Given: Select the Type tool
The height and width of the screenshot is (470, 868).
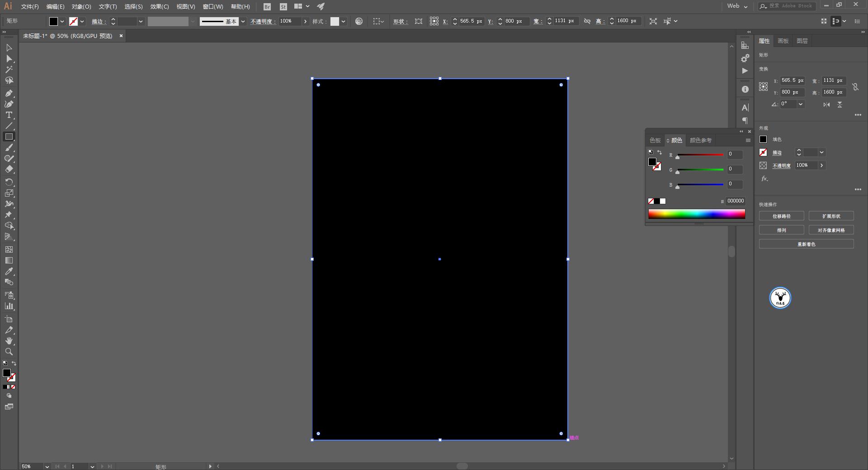Looking at the screenshot, I should coord(9,115).
